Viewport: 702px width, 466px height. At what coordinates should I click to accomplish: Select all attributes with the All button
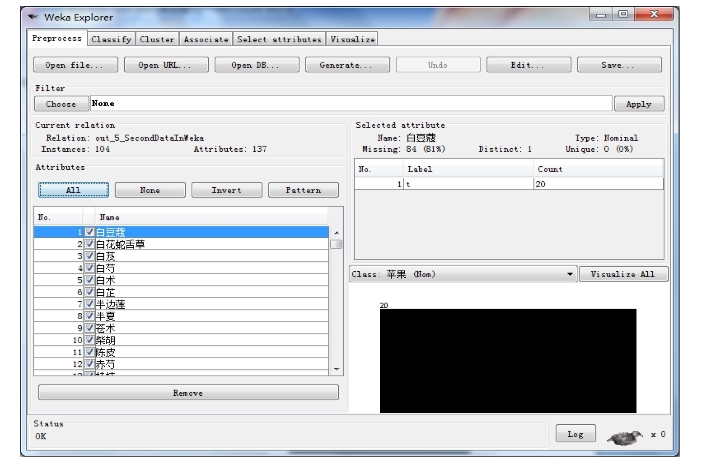pyautogui.click(x=73, y=190)
